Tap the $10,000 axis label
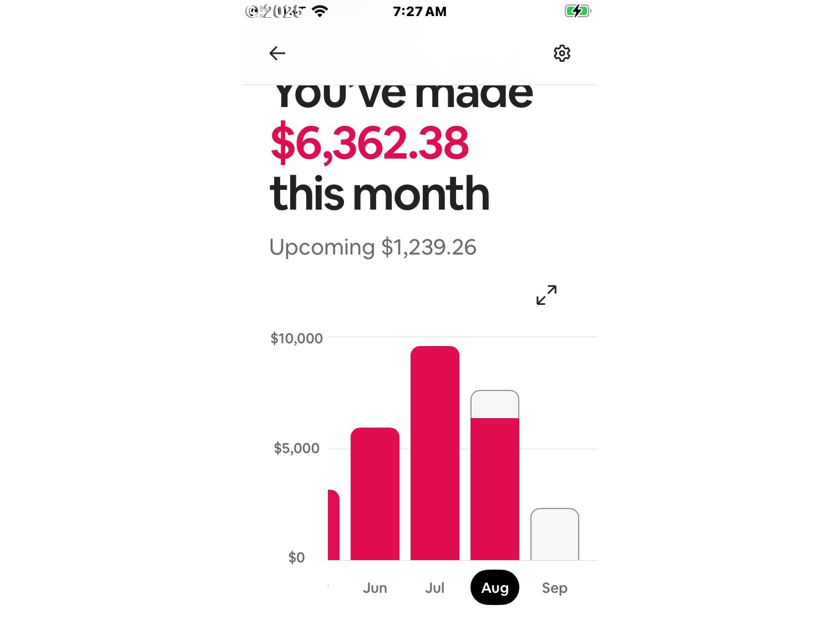The image size is (840, 630). pos(296,338)
